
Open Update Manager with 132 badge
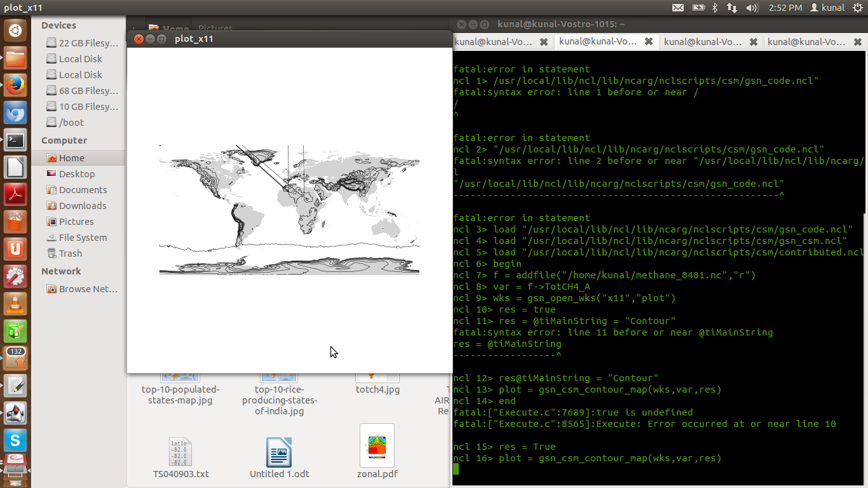(x=15, y=358)
